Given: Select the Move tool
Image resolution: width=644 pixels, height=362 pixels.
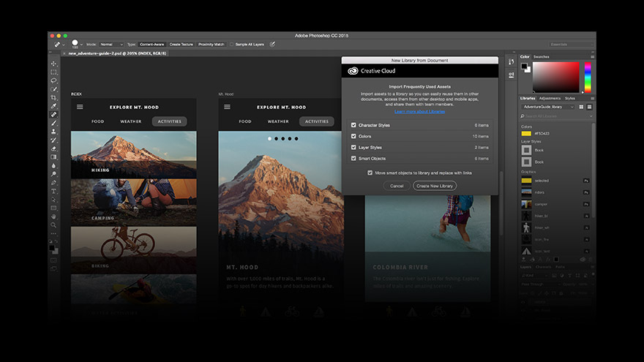Looking at the screenshot, I should (x=53, y=64).
